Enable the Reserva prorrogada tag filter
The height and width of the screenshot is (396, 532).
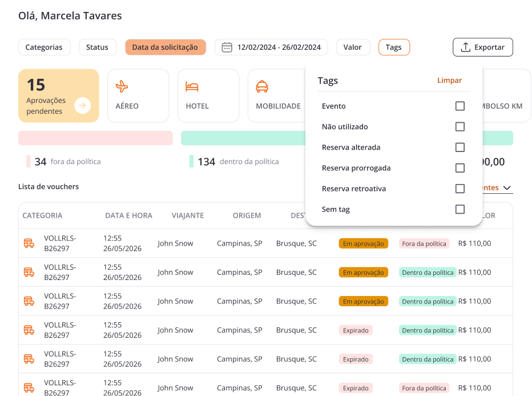[460, 168]
